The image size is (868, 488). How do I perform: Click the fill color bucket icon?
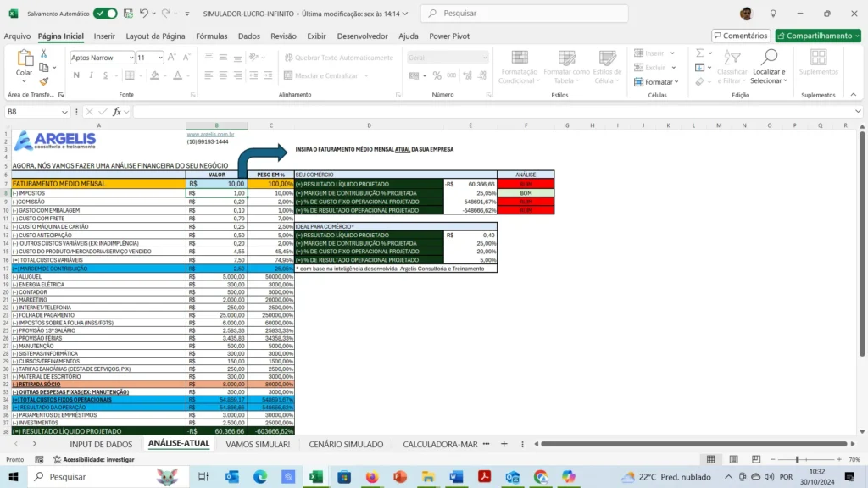(x=154, y=75)
